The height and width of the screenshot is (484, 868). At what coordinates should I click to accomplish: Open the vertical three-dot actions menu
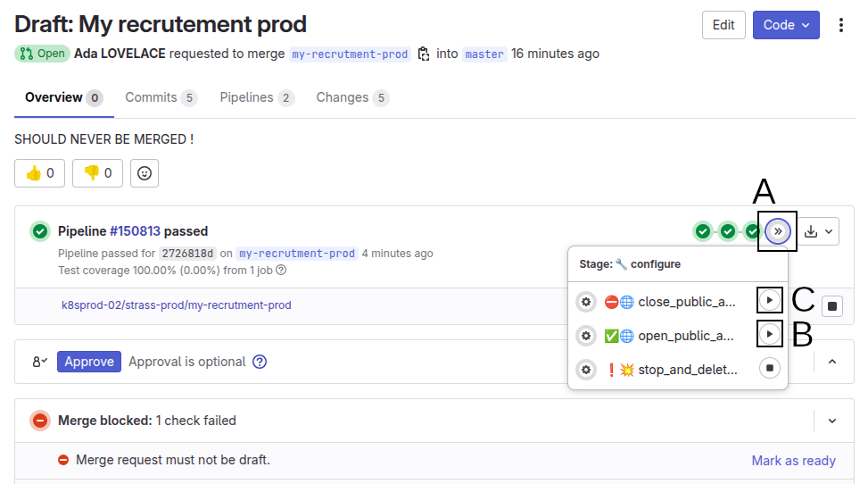click(x=840, y=25)
